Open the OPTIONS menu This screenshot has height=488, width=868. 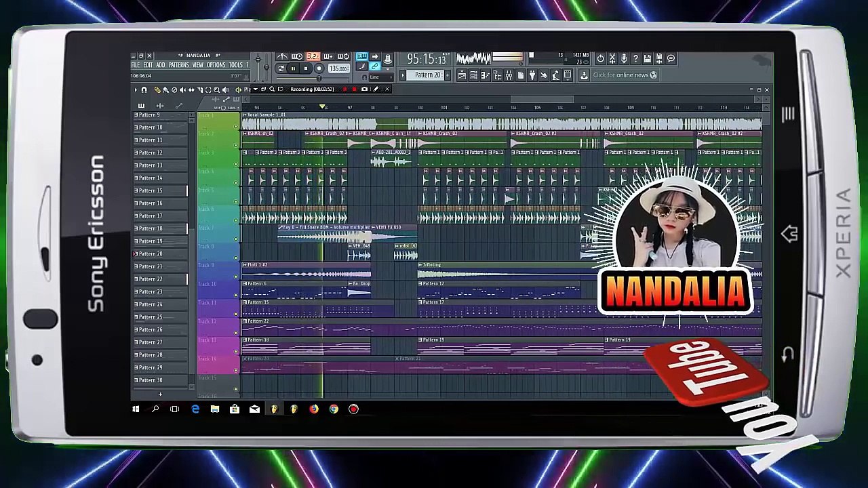(216, 65)
